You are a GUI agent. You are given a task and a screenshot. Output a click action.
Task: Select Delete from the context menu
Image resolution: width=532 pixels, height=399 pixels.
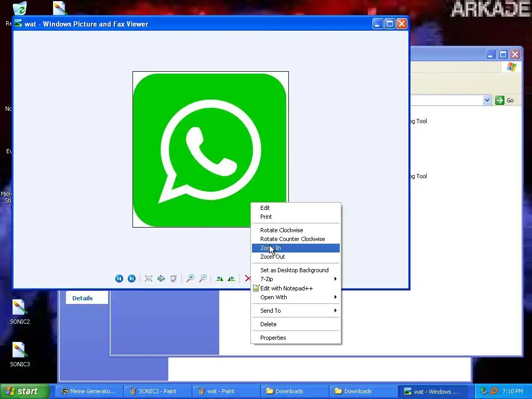coord(296,324)
